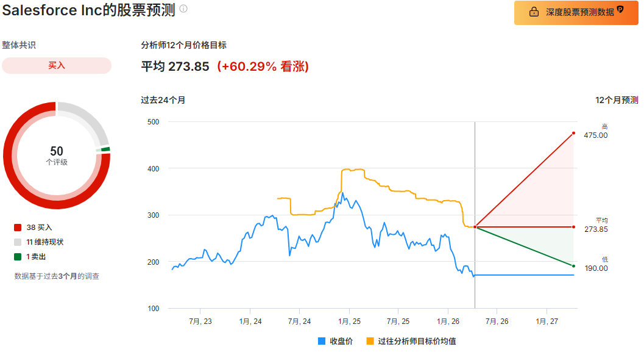The height and width of the screenshot is (352, 644).
Task: Click the forecast start point on the chart
Action: (475, 227)
